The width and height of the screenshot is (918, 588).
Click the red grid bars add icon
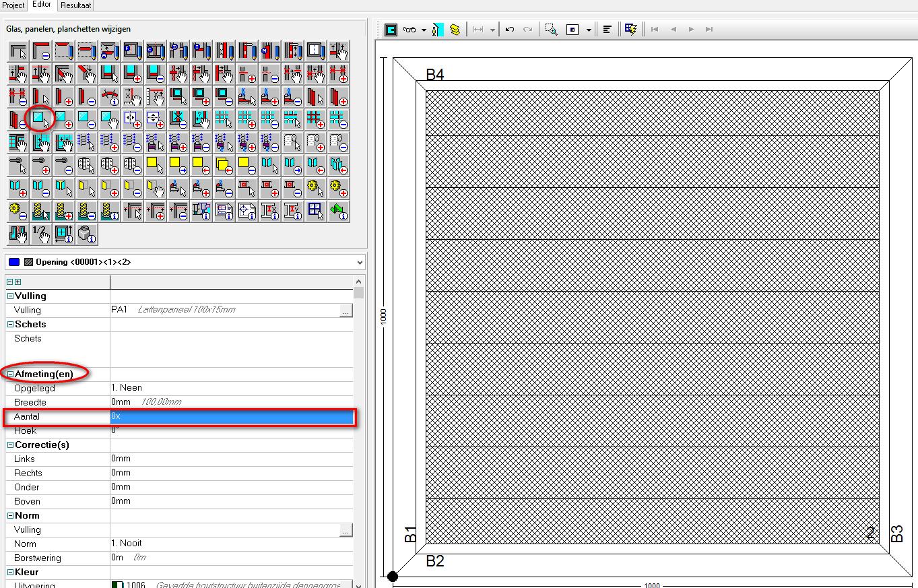coord(316,119)
